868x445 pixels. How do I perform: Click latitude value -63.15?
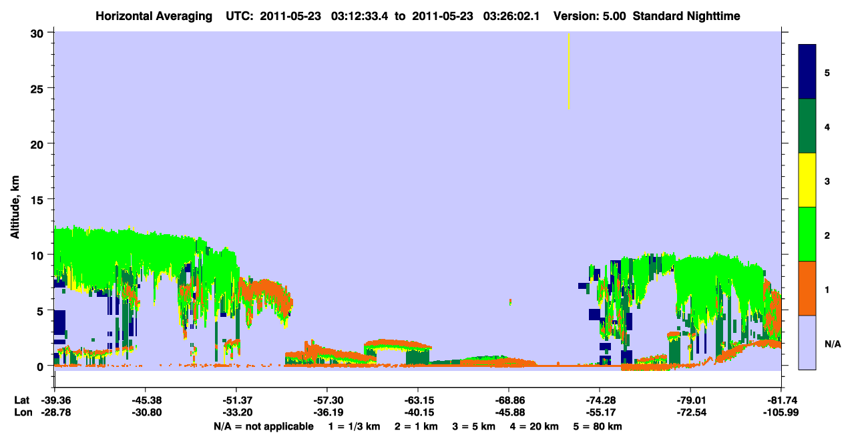point(417,400)
